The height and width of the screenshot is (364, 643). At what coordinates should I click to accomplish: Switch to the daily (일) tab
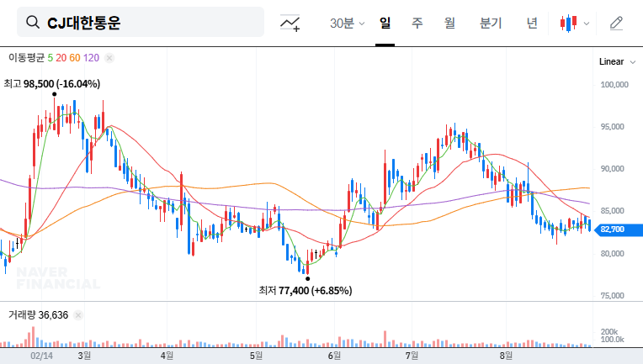coord(385,23)
